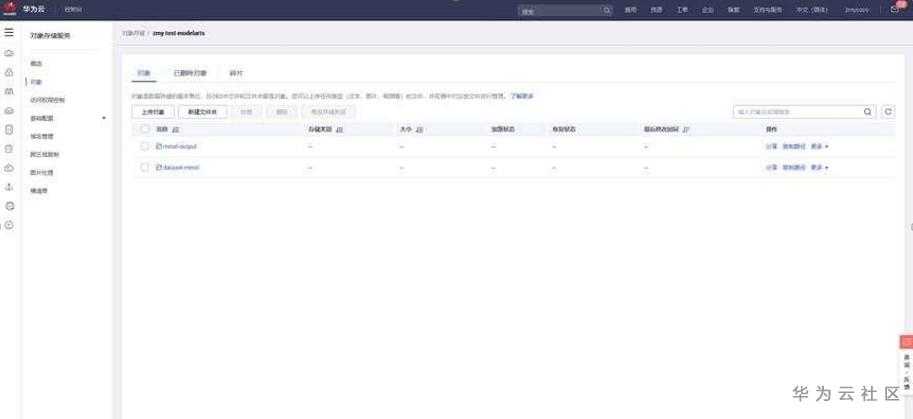This screenshot has width=913, height=419.
Task: Open 支持与服务 in the top navigation
Action: [767, 10]
